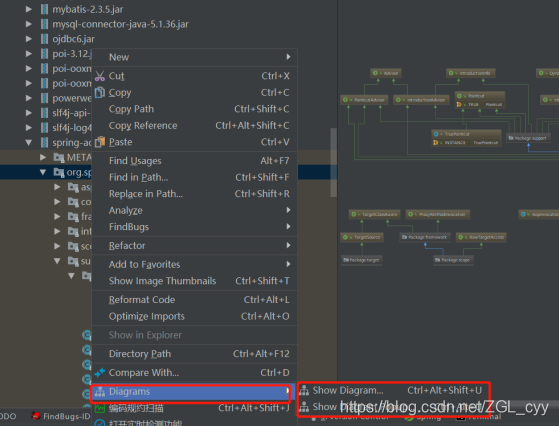The width and height of the screenshot is (559, 426).
Task: Collapse the org.sp package node
Action: [43, 172]
